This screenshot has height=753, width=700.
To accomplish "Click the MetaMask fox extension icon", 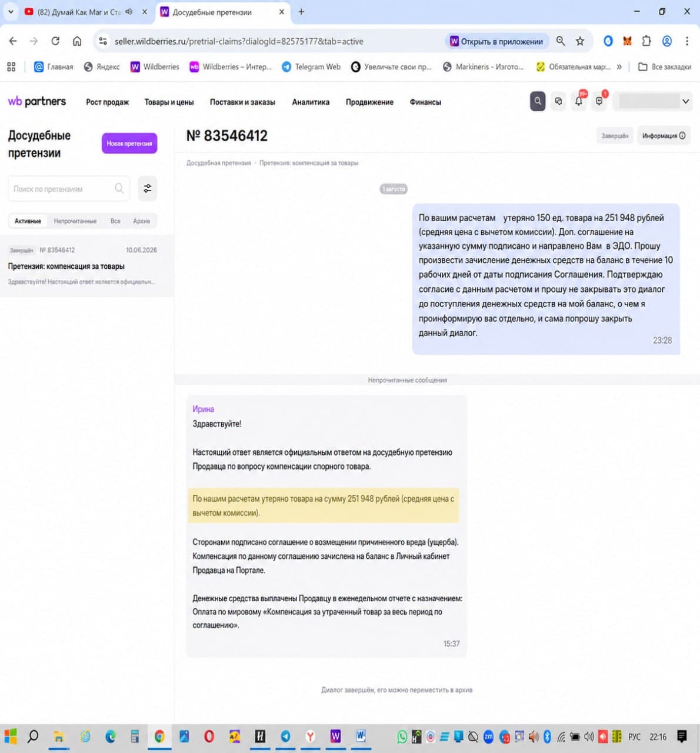I will 627,41.
